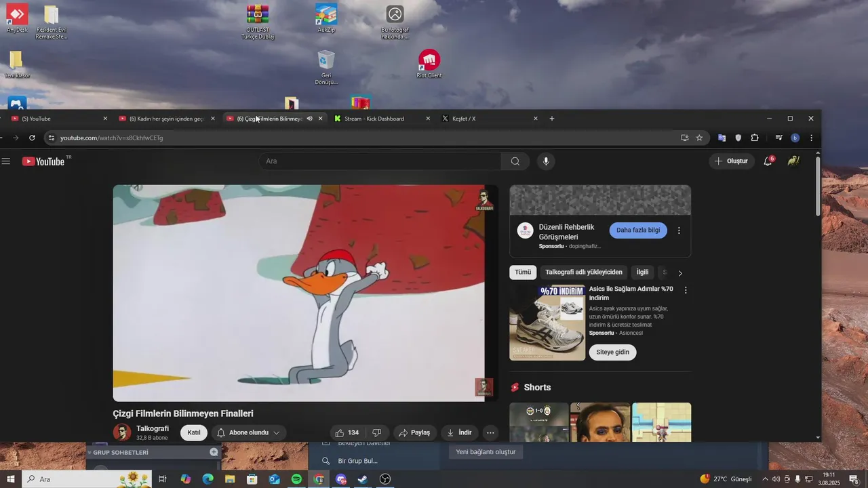Click the cartoon video player
Image resolution: width=868 pixels, height=488 pixels.
[x=305, y=293]
